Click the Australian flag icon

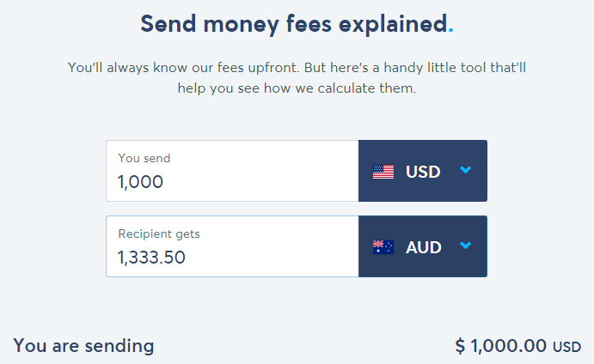tap(383, 247)
